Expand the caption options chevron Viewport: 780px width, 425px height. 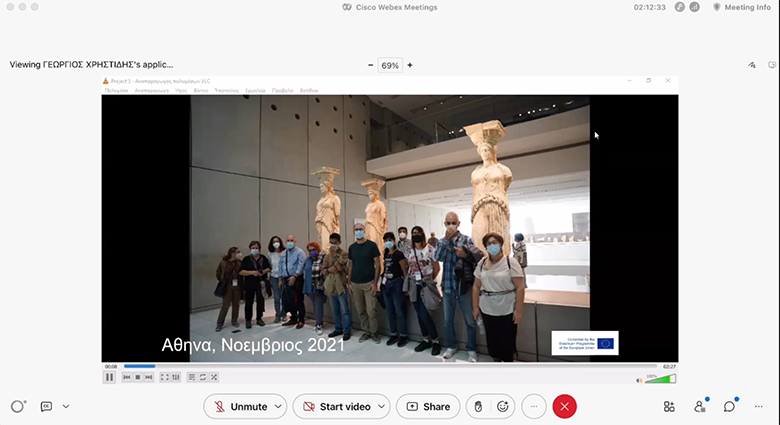[x=66, y=407]
